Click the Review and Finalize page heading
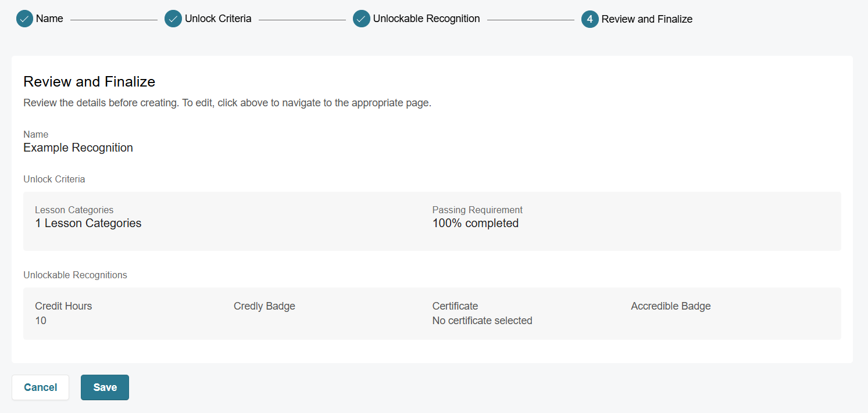The width and height of the screenshot is (868, 413). pyautogui.click(x=90, y=82)
